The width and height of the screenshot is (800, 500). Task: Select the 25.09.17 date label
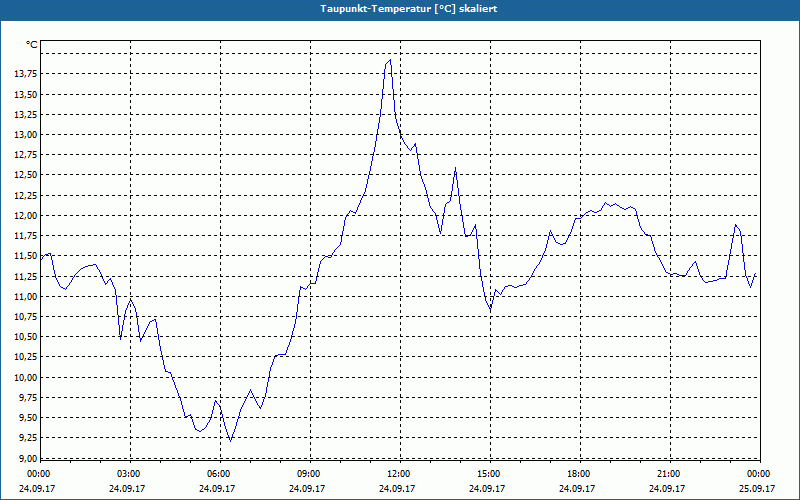point(757,488)
